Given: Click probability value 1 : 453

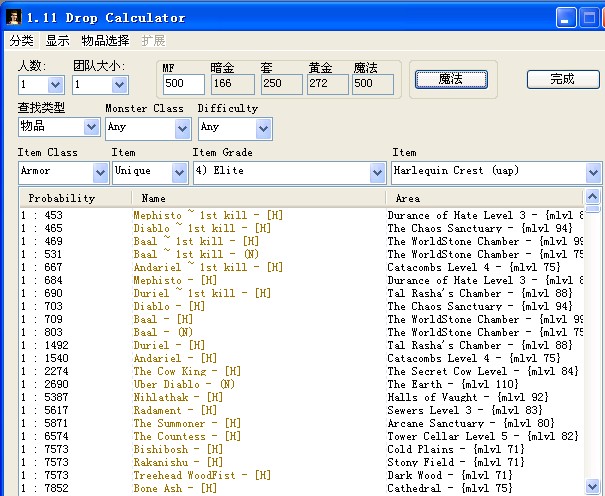Looking at the screenshot, I should [42, 215].
